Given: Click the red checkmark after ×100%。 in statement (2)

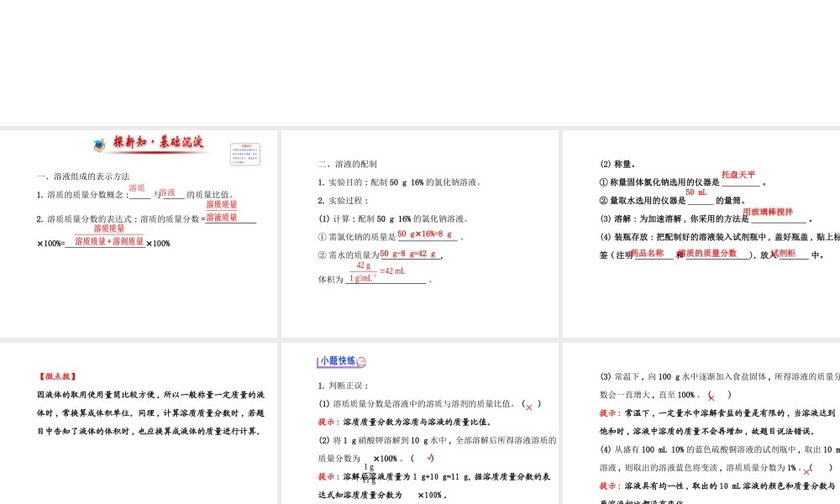Looking at the screenshot, I should (429, 458).
